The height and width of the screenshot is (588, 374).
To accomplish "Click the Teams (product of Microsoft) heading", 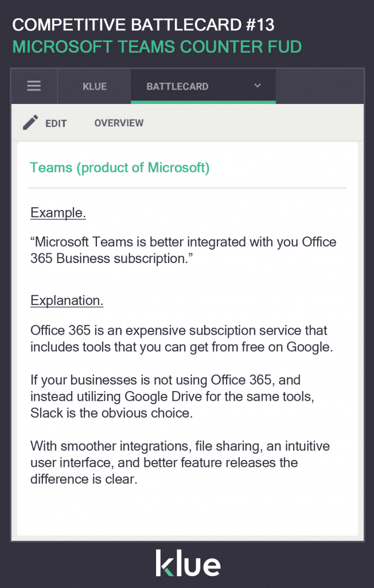I will (119, 167).
